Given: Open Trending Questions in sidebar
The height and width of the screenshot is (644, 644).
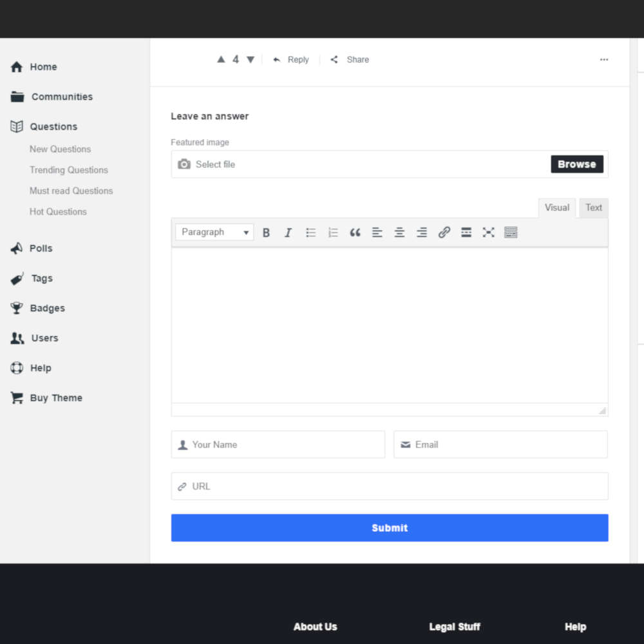Looking at the screenshot, I should (69, 170).
